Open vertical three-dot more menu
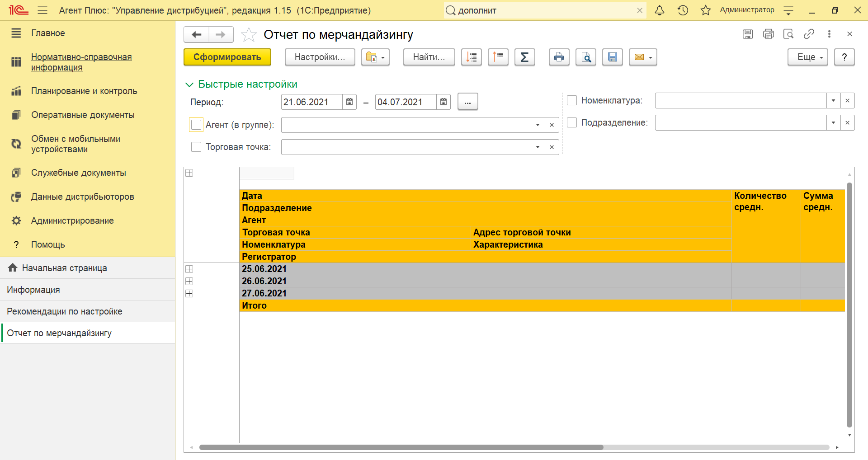Image resolution: width=868 pixels, height=460 pixels. tap(829, 34)
